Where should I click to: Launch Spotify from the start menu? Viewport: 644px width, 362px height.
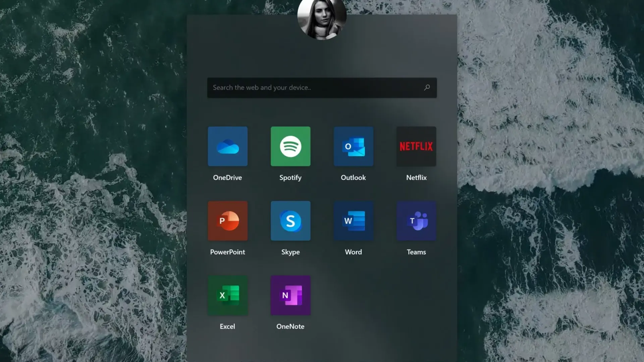click(x=290, y=146)
